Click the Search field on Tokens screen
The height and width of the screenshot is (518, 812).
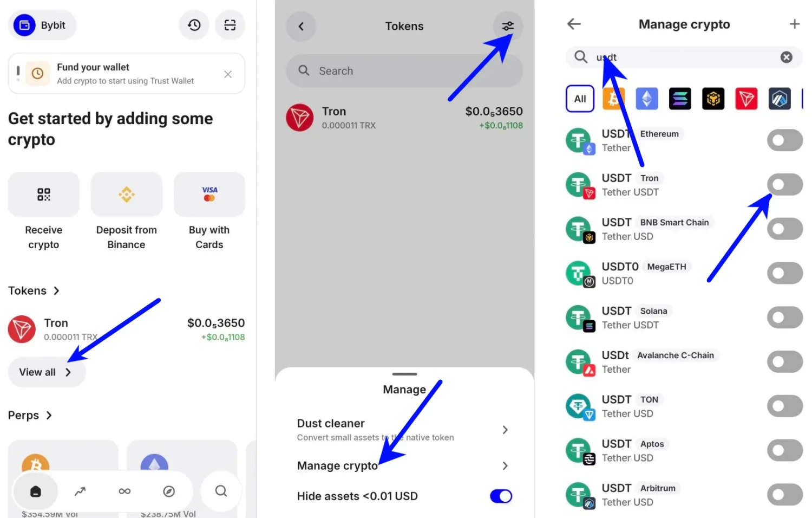point(404,71)
